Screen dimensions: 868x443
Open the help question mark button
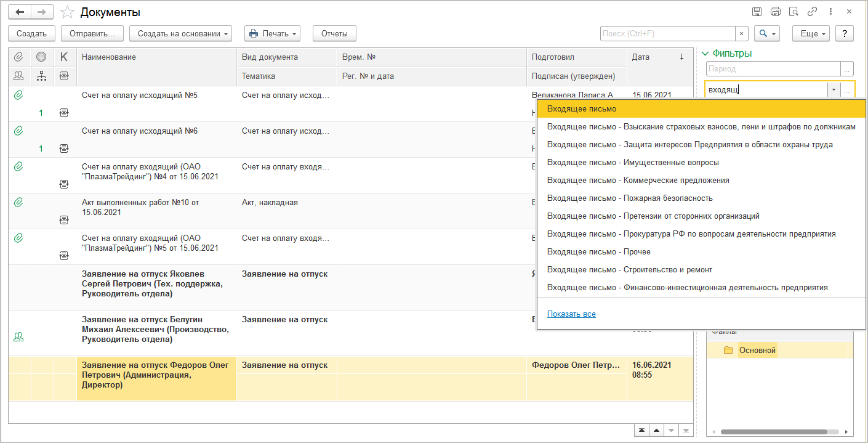844,33
